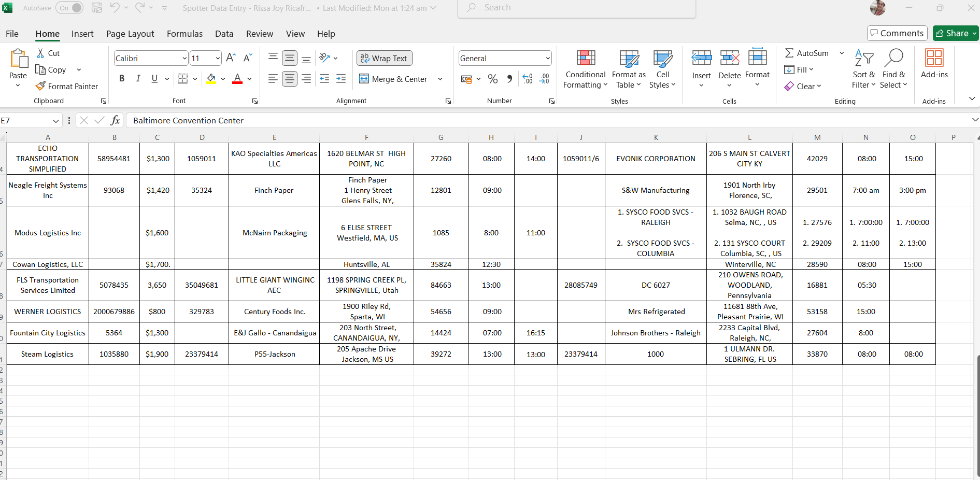
Task: Click the Search box in title bar
Action: [x=577, y=8]
